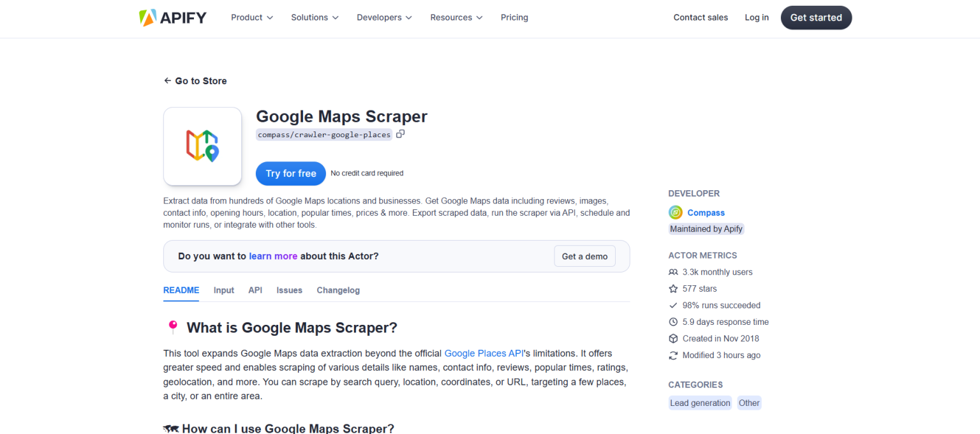Click the checkmark icon beside runs succeeded
Viewport: 980px width, 434px height.
coord(673,305)
